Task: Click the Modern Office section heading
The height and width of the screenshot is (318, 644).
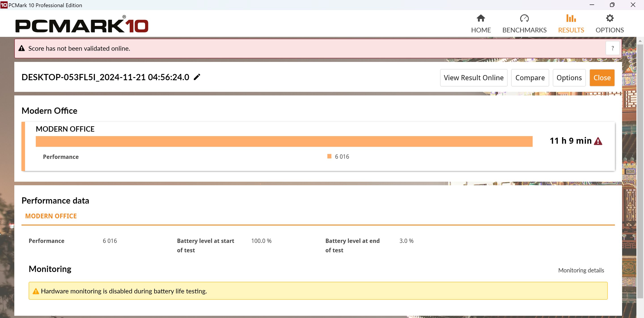Action: 49,111
